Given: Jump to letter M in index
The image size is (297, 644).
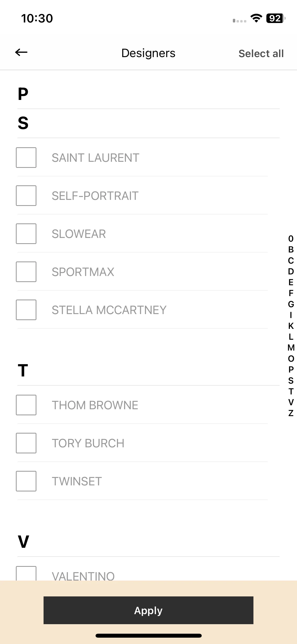Looking at the screenshot, I should click(291, 348).
